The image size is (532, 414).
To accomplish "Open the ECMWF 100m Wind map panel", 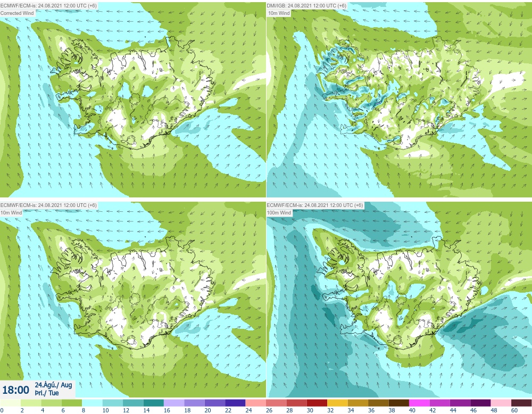I will 400,299.
